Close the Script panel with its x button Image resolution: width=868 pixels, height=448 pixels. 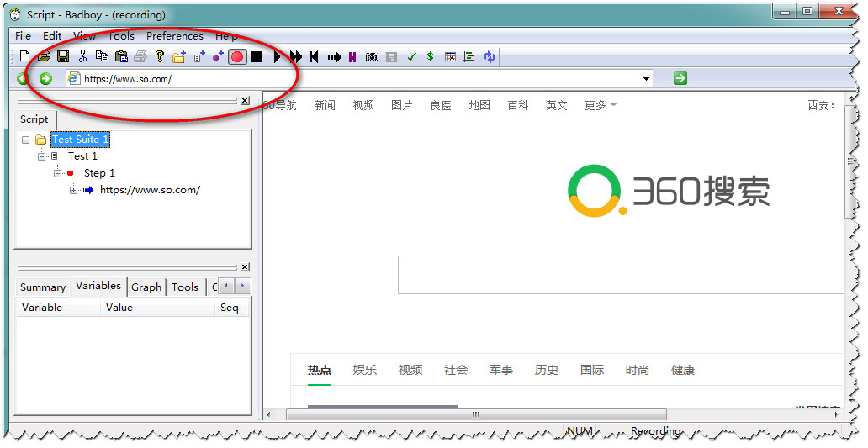pos(245,101)
